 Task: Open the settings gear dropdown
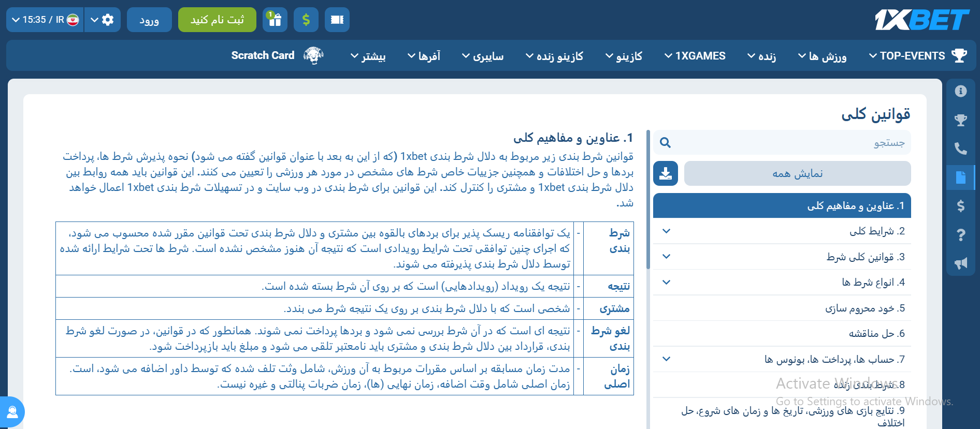click(x=103, y=20)
